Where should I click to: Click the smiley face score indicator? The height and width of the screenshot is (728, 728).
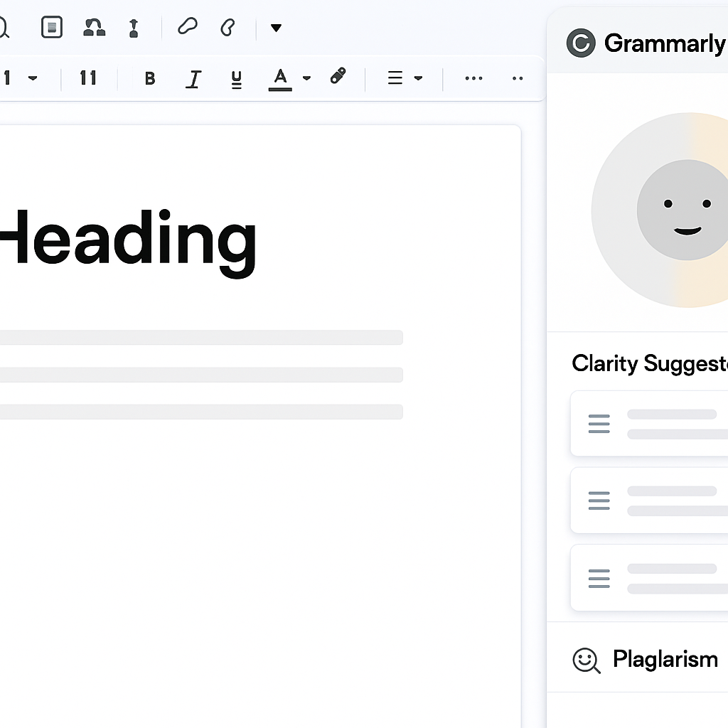[x=682, y=210]
